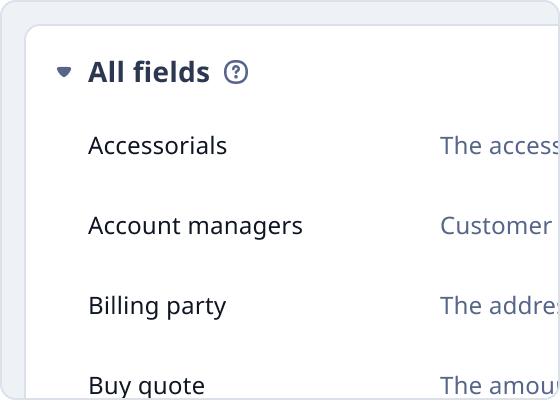Click the question mark inside the help circle
This screenshot has height=400, width=560.
[x=236, y=72]
